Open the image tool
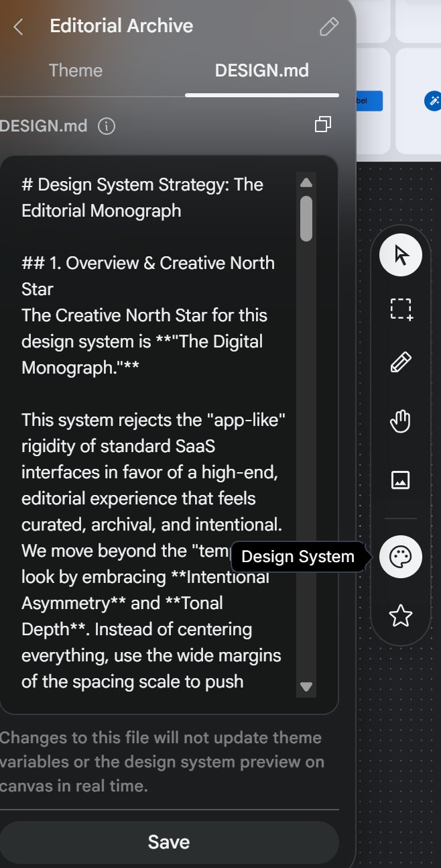Image resolution: width=441 pixels, height=868 pixels. pyautogui.click(x=401, y=480)
